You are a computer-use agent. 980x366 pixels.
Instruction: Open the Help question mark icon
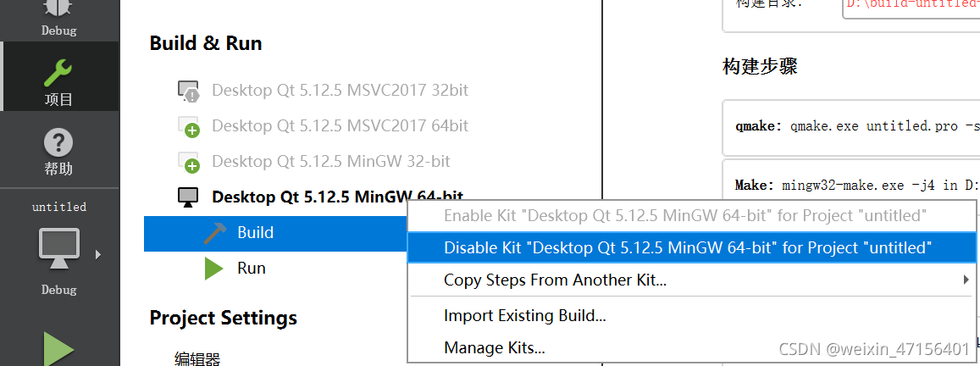pos(58,143)
